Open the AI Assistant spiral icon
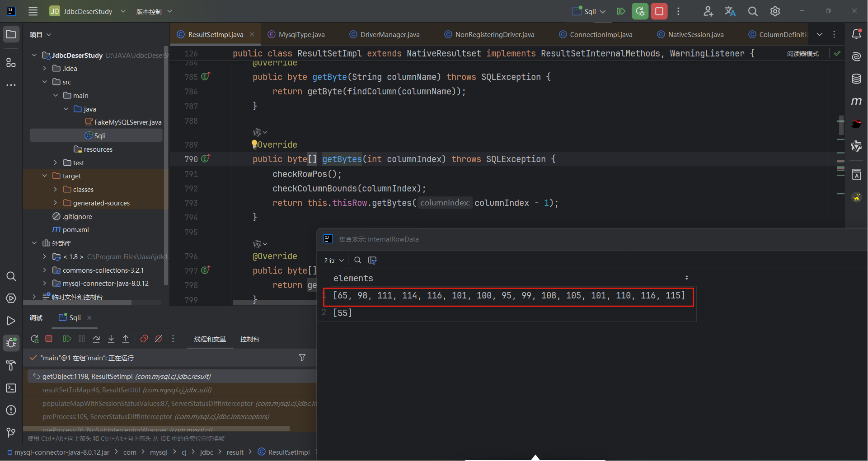 [x=856, y=56]
